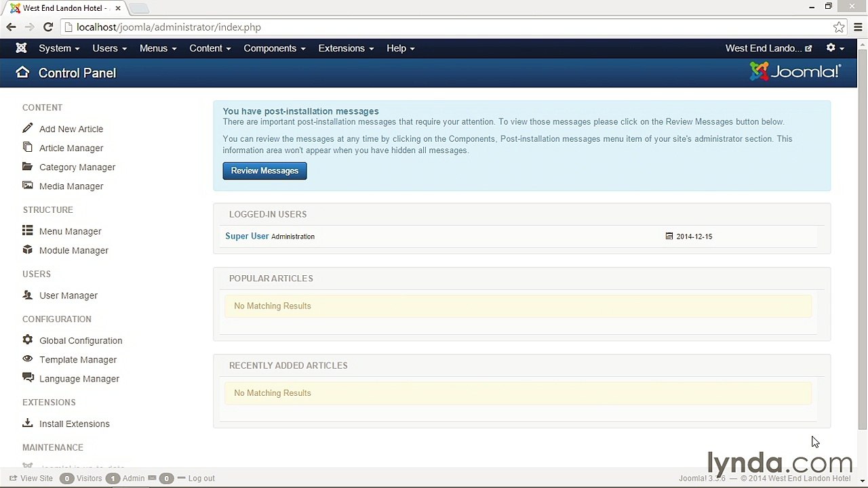868x488 pixels.
Task: Click the large Joomla! brand logo at right
Action: pyautogui.click(x=795, y=71)
